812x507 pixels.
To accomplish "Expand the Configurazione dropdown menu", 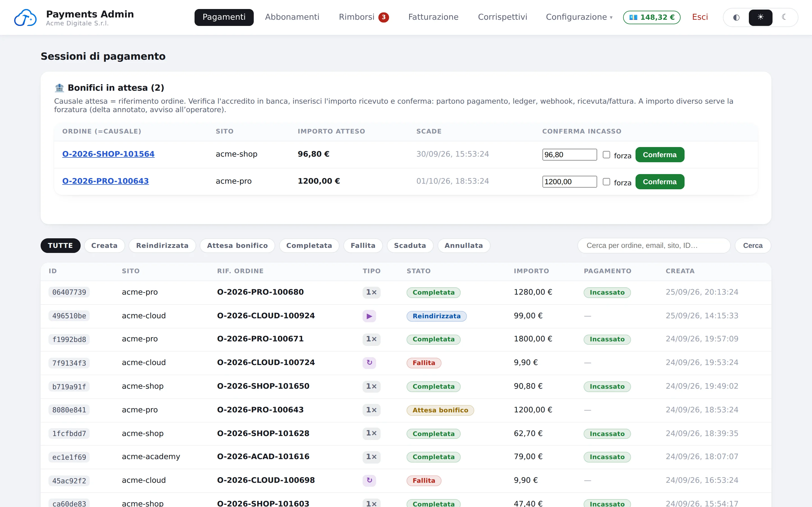I will coord(579,17).
